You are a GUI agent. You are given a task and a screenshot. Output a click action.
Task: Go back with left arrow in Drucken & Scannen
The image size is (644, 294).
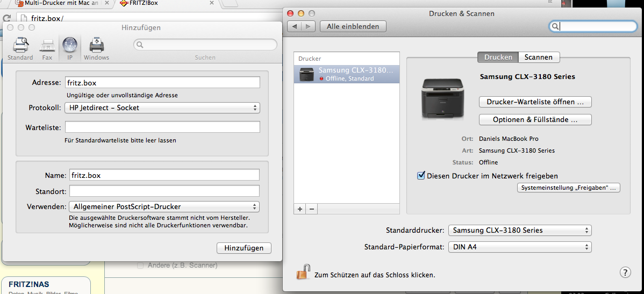point(295,26)
